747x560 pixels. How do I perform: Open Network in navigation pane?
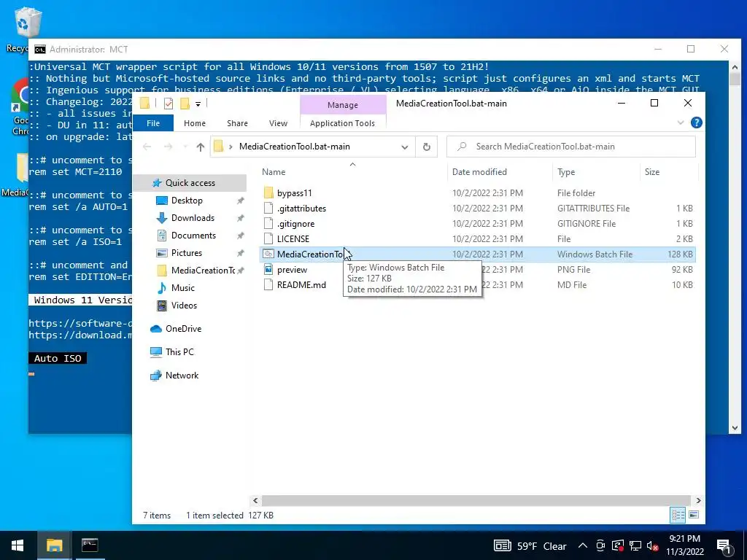coord(182,376)
